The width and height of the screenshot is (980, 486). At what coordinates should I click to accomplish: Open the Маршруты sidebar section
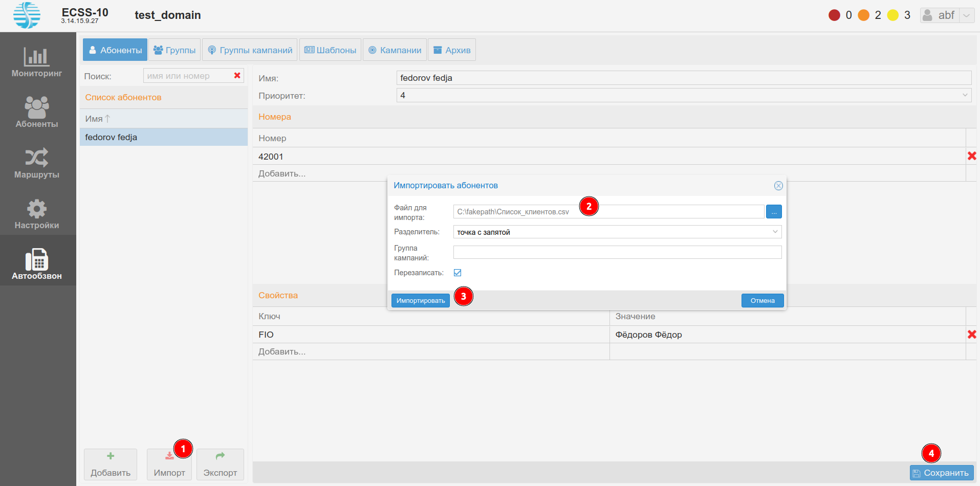pyautogui.click(x=37, y=163)
